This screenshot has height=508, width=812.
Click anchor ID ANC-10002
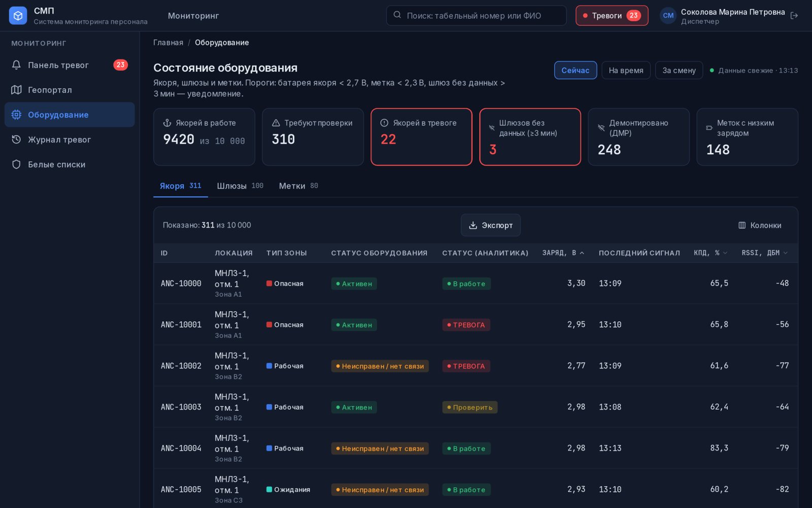pos(181,366)
